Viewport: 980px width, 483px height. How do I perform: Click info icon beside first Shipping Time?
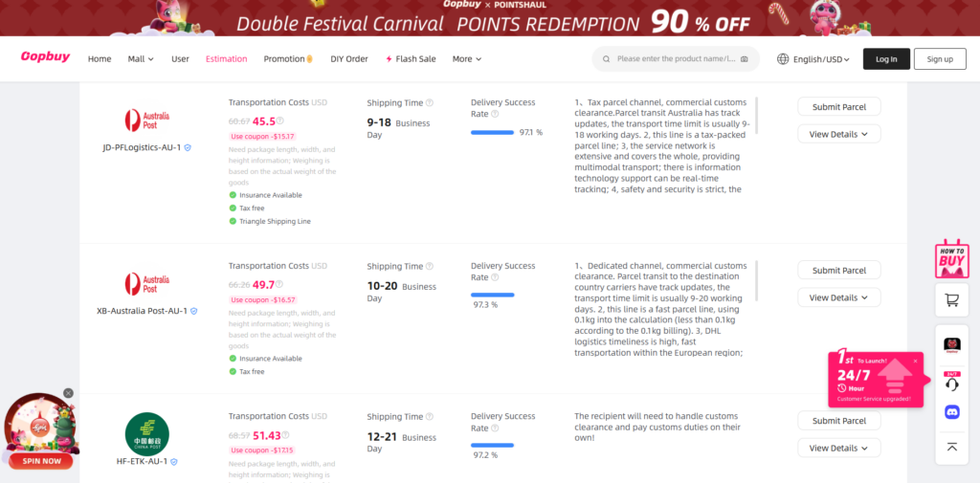coord(429,102)
